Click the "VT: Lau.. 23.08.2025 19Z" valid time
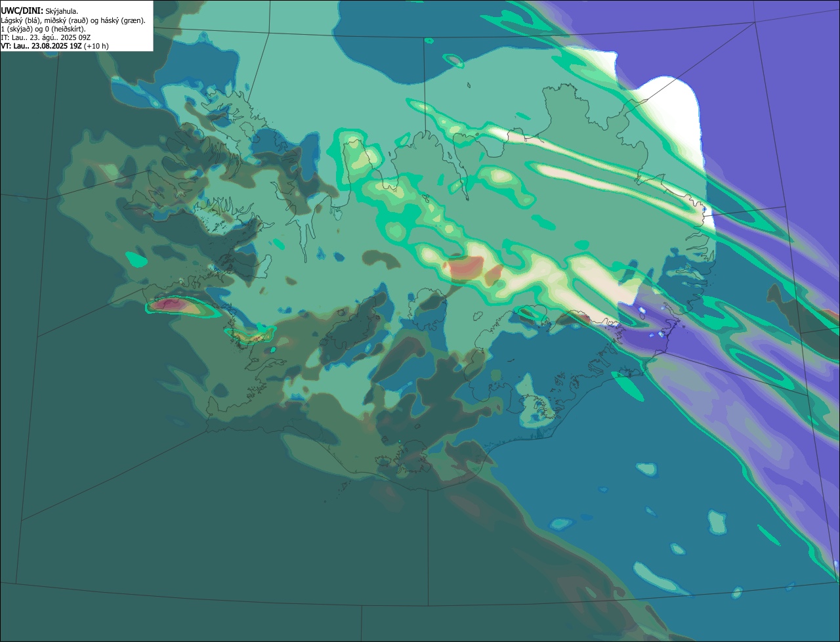Screen dimensions: 840x642 [x=41, y=46]
